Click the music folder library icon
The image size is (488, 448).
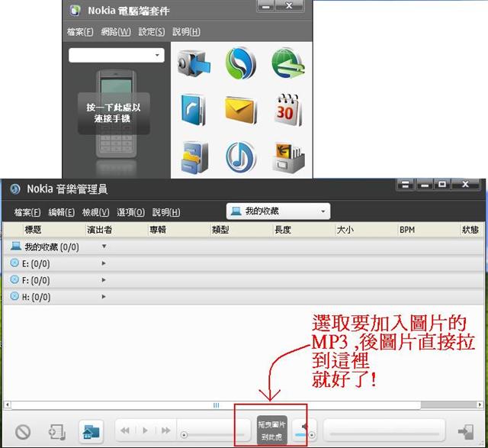click(x=91, y=431)
